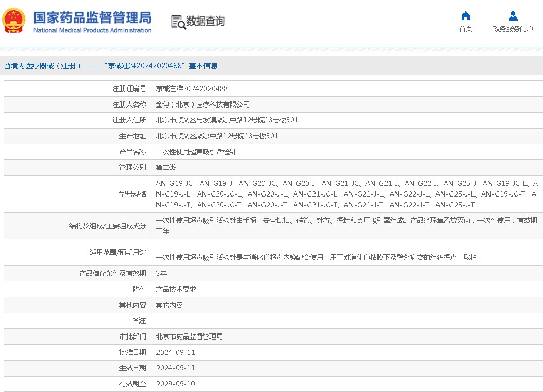Click the 型号规格 row label
Image resolution: width=543 pixels, height=392 pixels.
pyautogui.click(x=133, y=194)
